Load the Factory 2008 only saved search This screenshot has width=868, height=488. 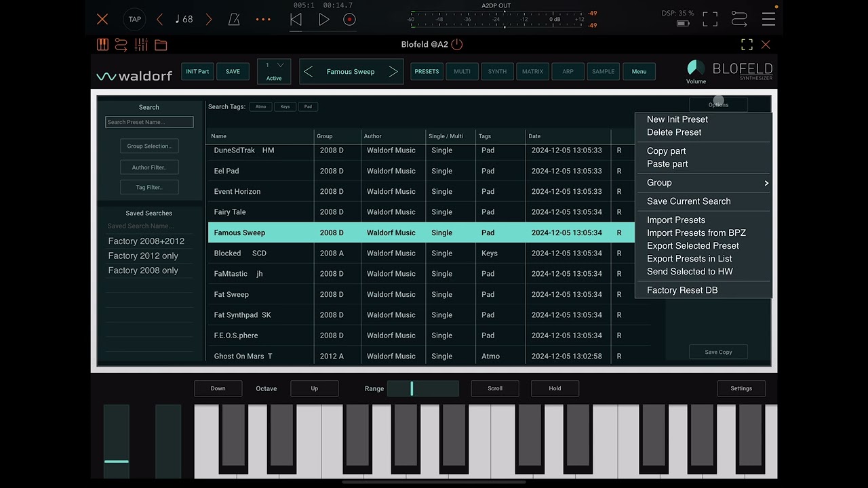(x=143, y=270)
